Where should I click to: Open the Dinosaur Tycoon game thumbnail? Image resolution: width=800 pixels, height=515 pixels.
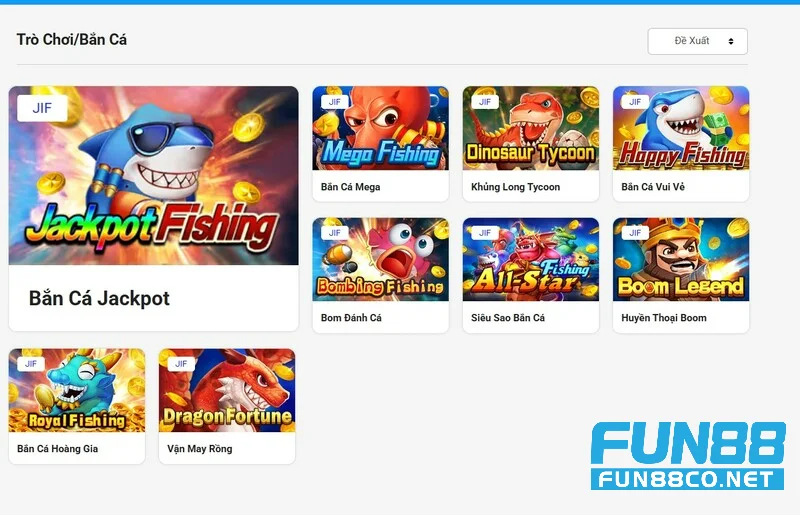531,128
